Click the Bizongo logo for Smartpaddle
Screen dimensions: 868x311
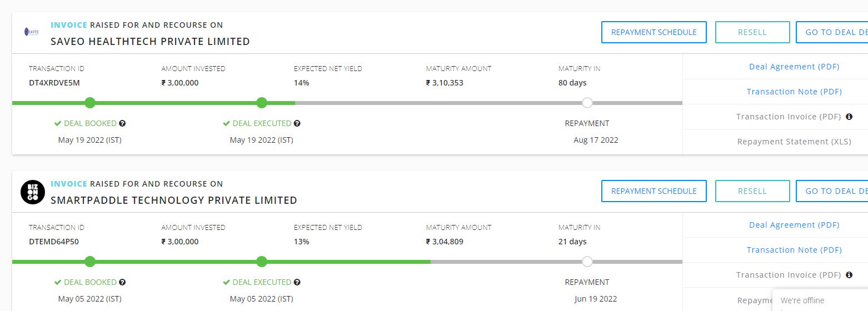pos(32,192)
